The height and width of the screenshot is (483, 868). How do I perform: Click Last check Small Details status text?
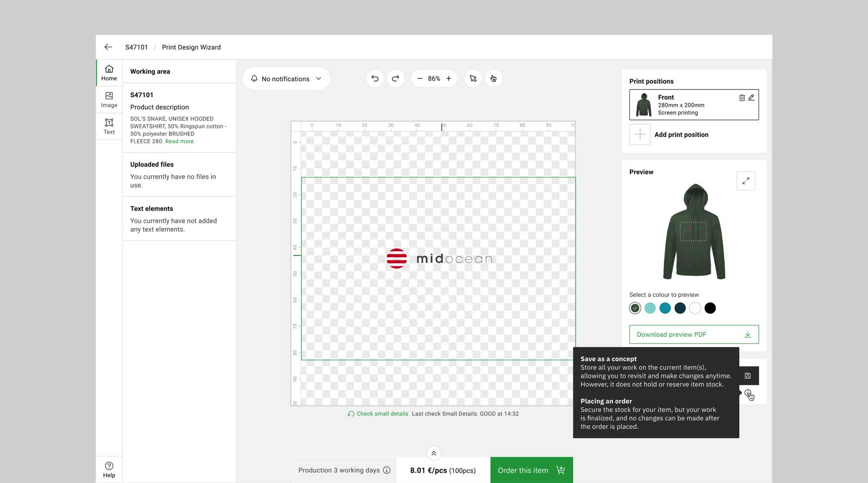[465, 414]
